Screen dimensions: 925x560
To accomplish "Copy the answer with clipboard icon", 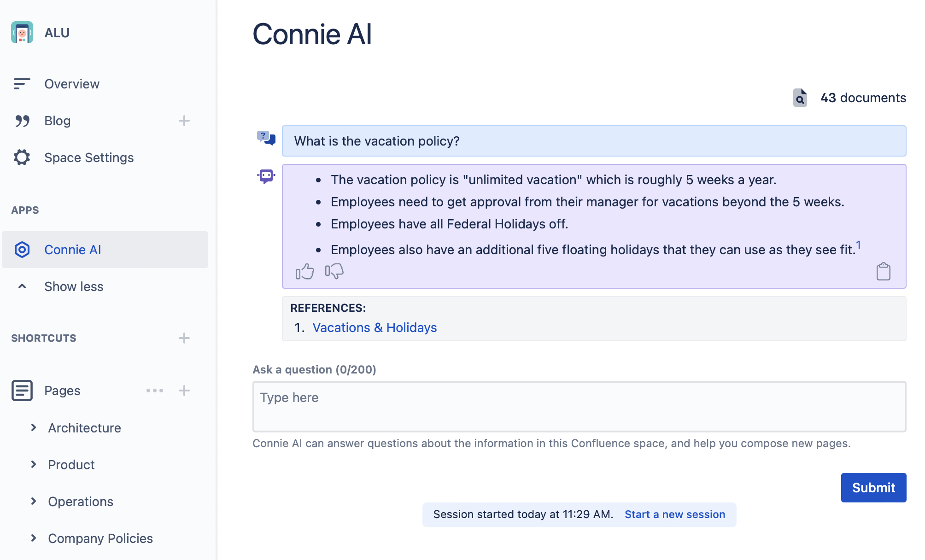I will [x=883, y=271].
